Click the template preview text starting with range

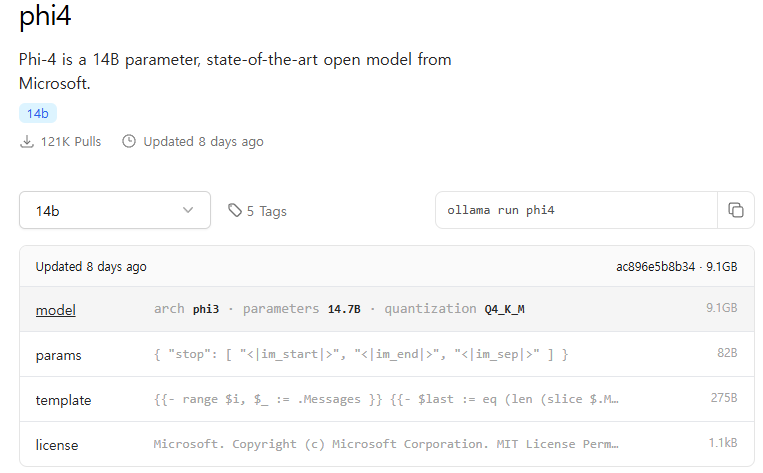[386, 400]
